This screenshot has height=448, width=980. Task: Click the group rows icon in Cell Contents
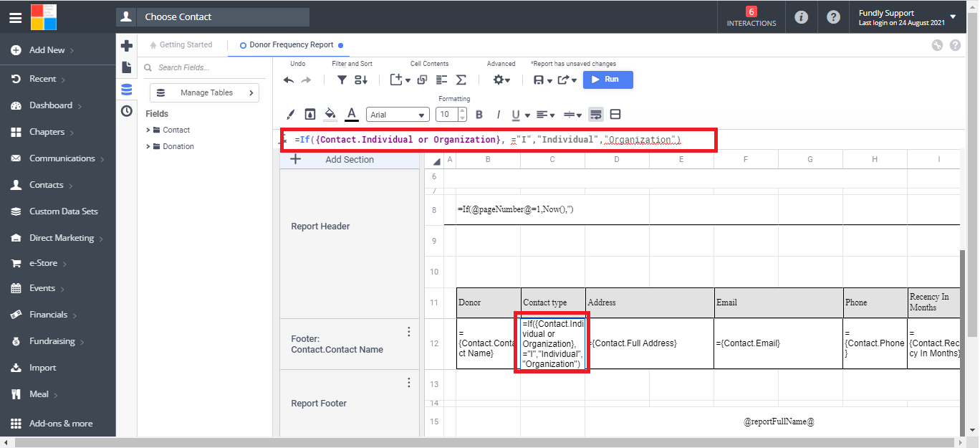442,80
